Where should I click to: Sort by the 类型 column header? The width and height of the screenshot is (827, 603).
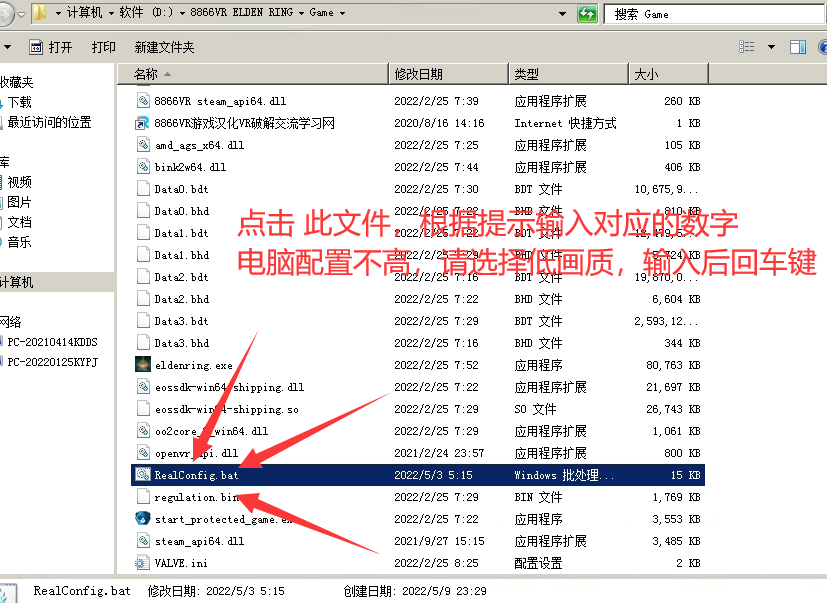(569, 74)
